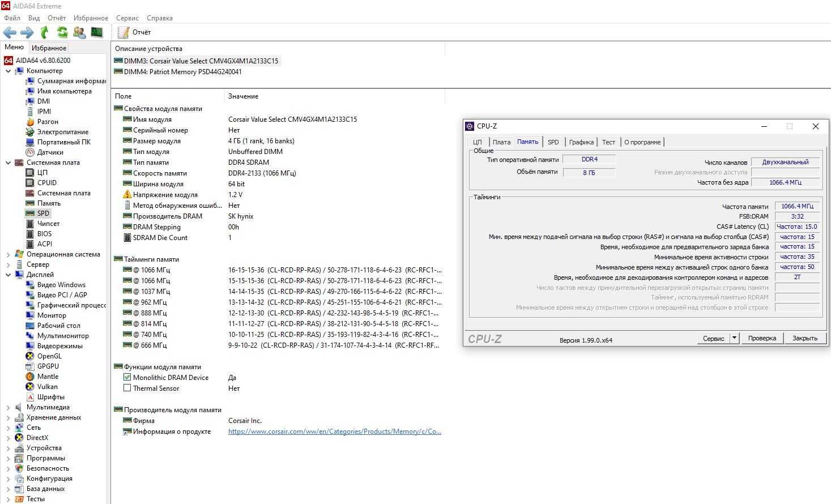
Task: Open Монитор in the Дисплей section
Action: [52, 315]
